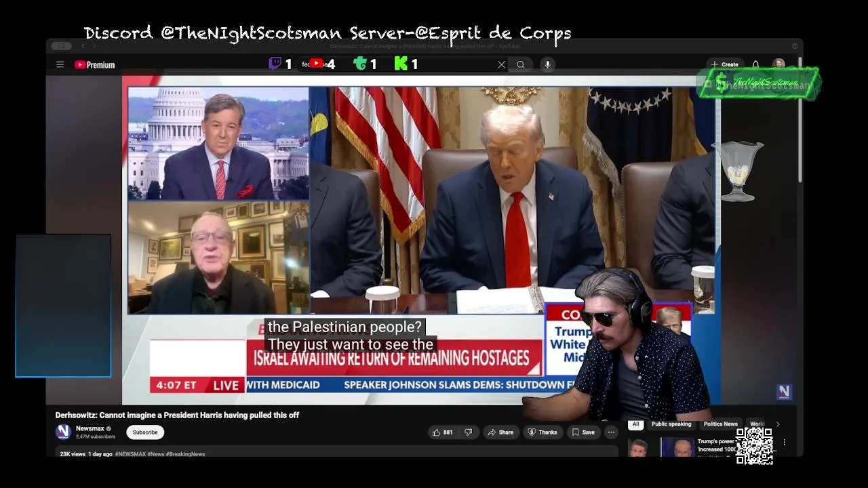Select the World filter chip
868x488 pixels.
[757, 424]
